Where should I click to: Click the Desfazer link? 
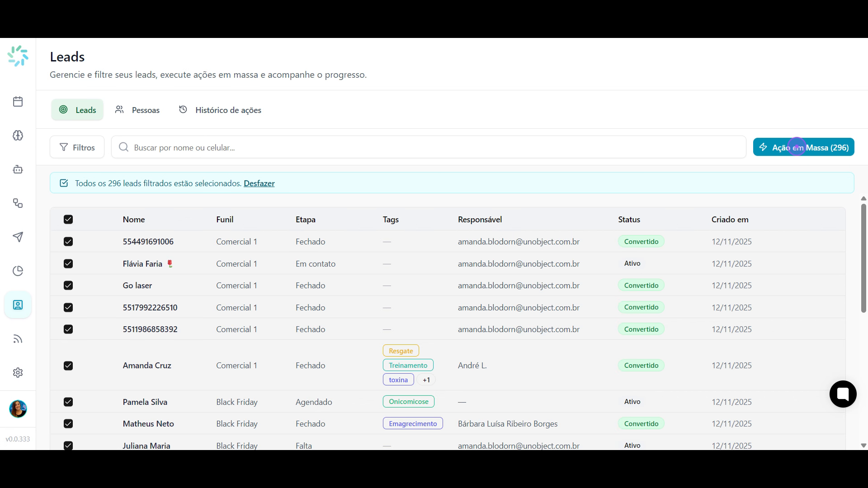[259, 183]
